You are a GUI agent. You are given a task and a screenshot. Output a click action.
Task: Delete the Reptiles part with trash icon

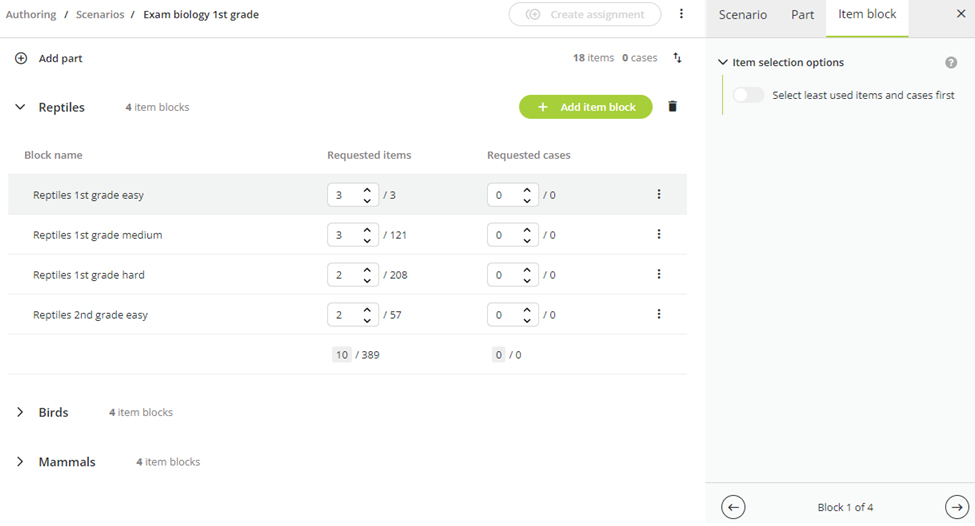tap(672, 107)
